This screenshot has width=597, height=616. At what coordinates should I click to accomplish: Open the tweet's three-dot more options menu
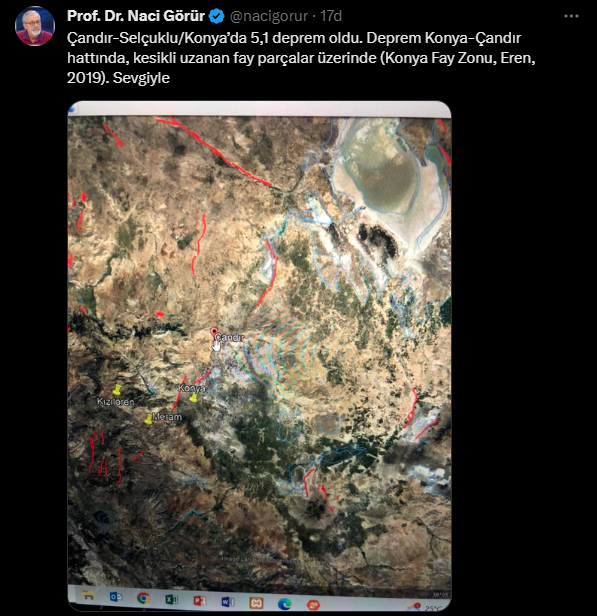[x=571, y=16]
